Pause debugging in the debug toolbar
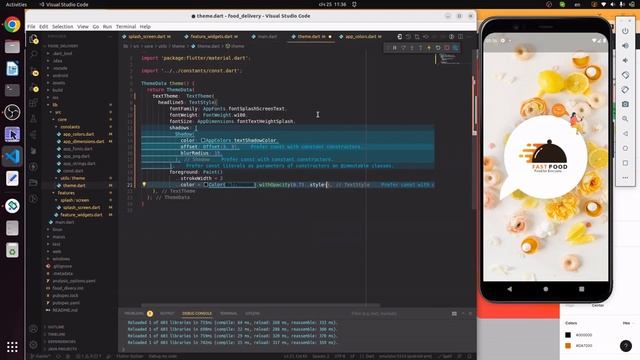Viewport: 640px width, 360px height. click(395, 48)
